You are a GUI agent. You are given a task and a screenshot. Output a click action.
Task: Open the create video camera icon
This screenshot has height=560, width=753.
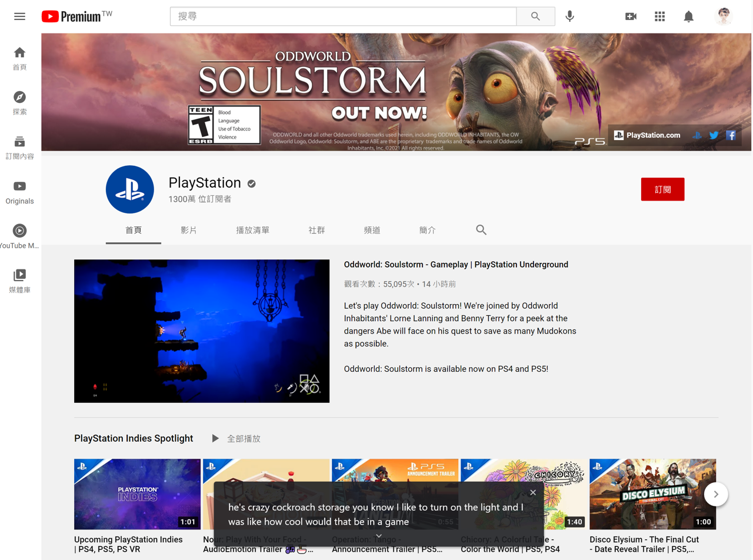(x=631, y=16)
